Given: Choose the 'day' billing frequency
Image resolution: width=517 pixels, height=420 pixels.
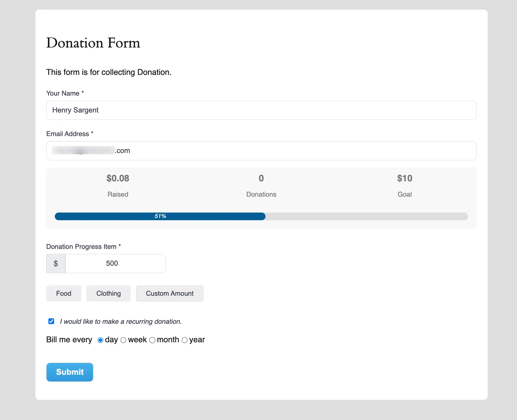Looking at the screenshot, I should tap(100, 340).
